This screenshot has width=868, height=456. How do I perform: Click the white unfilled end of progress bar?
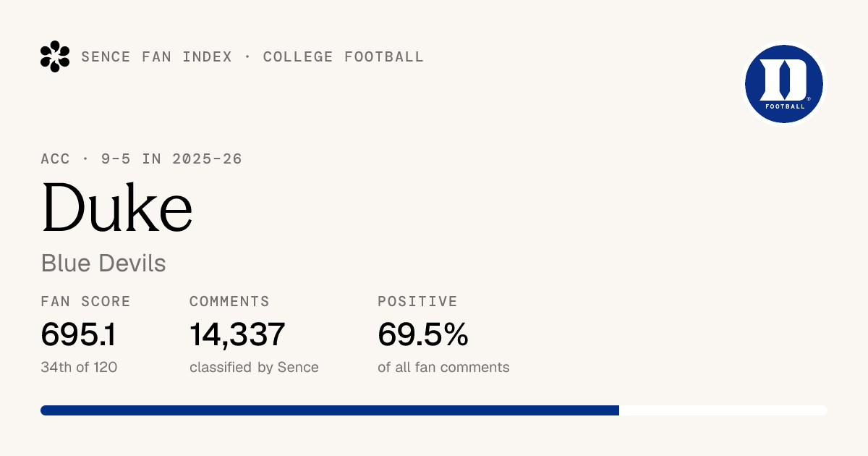click(723, 410)
